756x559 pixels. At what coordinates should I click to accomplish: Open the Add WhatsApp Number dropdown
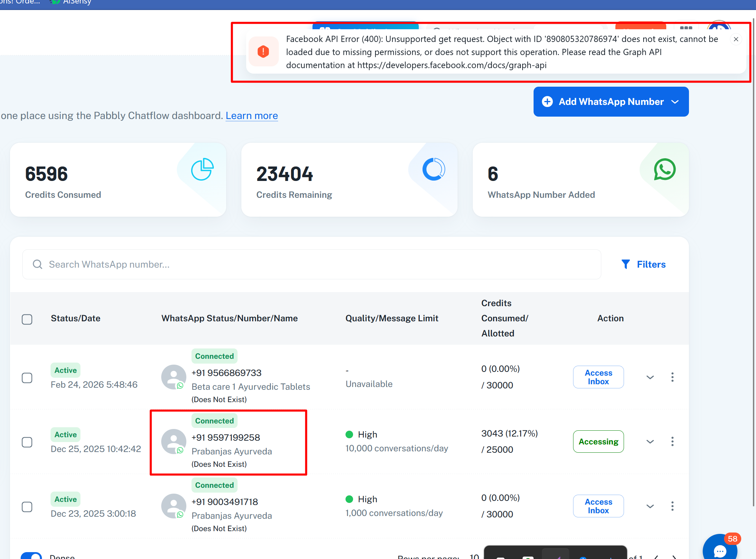pyautogui.click(x=611, y=101)
